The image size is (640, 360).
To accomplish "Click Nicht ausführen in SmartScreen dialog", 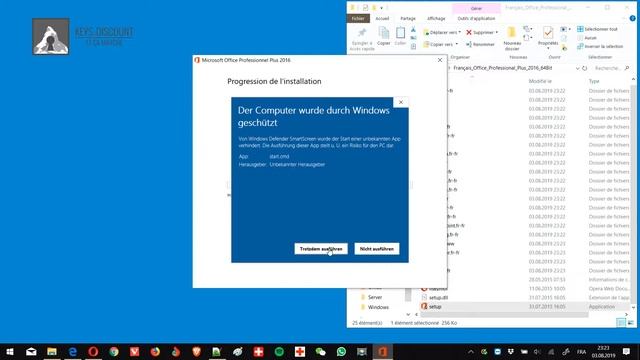I will 377,249.
